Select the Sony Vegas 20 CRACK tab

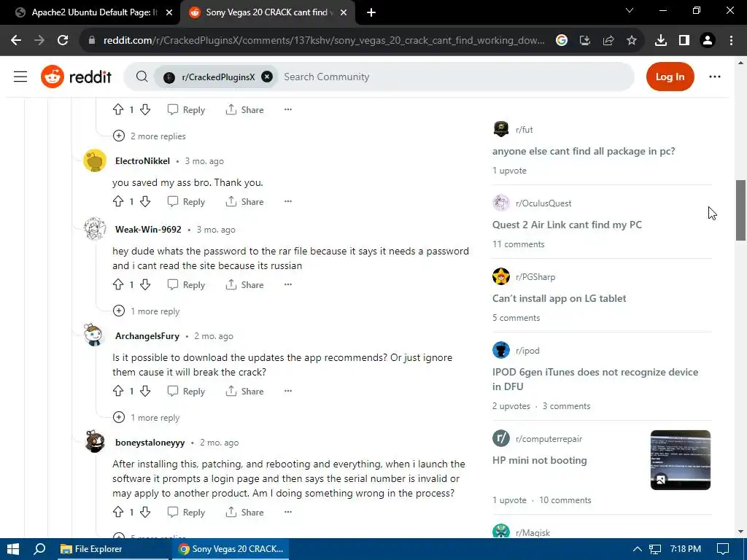point(267,12)
